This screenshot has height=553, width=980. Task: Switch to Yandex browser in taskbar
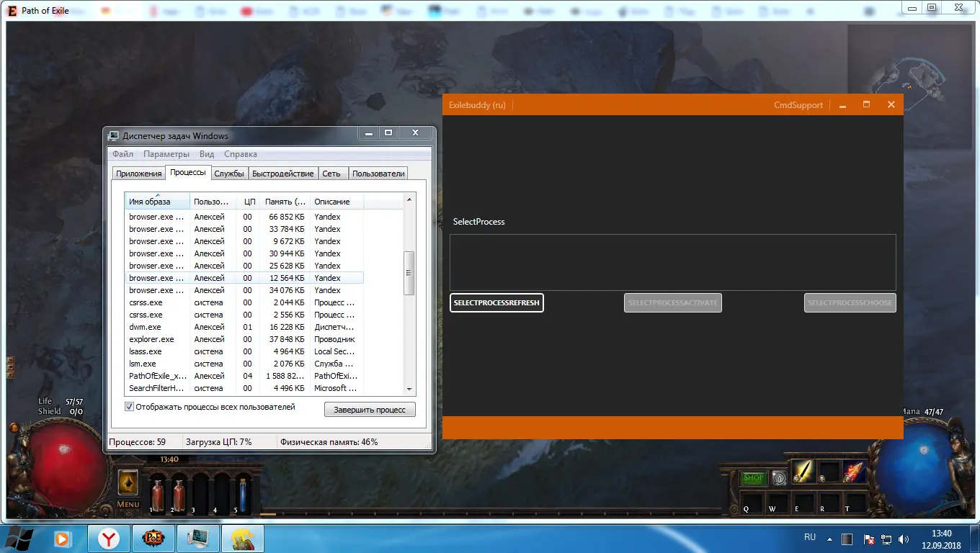tap(109, 538)
